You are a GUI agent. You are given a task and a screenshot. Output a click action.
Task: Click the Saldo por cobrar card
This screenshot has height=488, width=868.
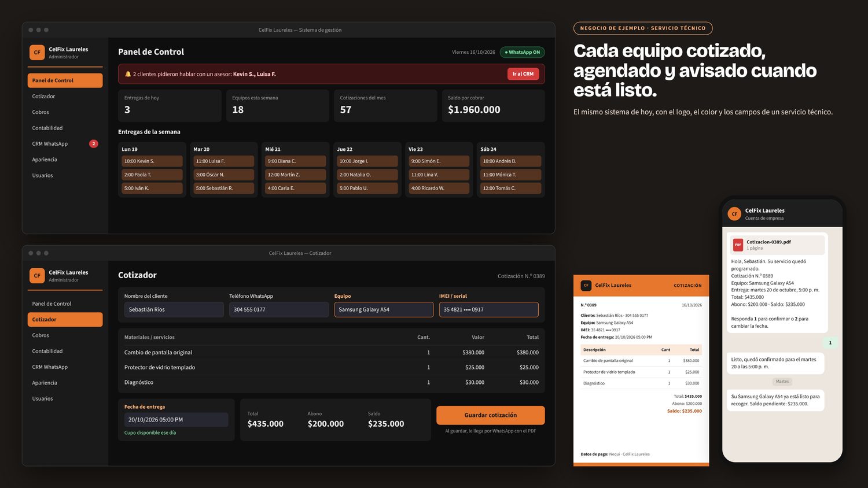(x=494, y=106)
